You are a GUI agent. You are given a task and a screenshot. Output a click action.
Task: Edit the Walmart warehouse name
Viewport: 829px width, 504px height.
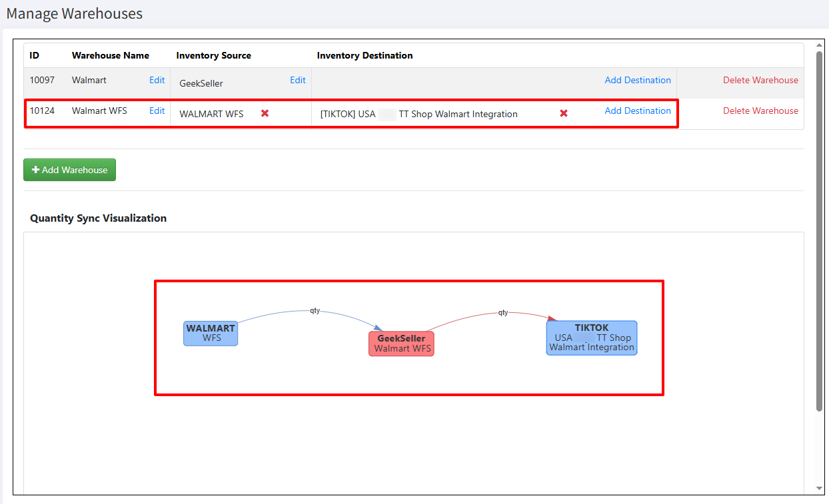click(157, 80)
